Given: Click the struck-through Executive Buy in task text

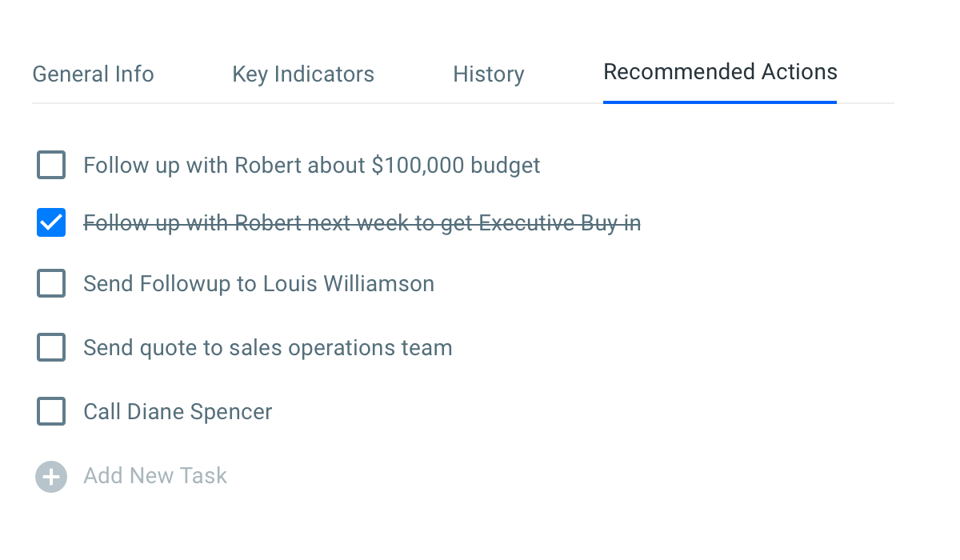Looking at the screenshot, I should click(362, 223).
